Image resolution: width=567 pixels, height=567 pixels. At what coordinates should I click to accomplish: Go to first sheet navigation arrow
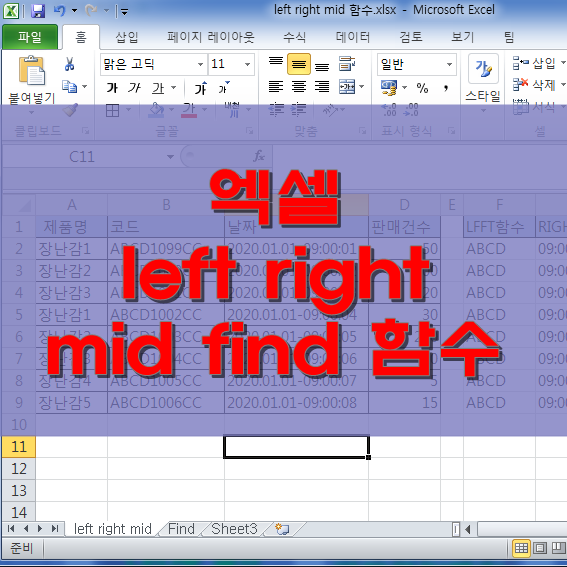coord(11,529)
